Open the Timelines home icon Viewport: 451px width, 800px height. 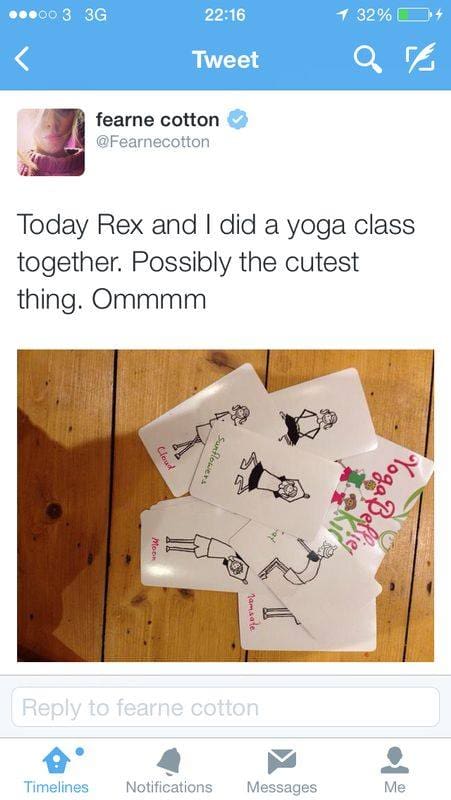56,761
